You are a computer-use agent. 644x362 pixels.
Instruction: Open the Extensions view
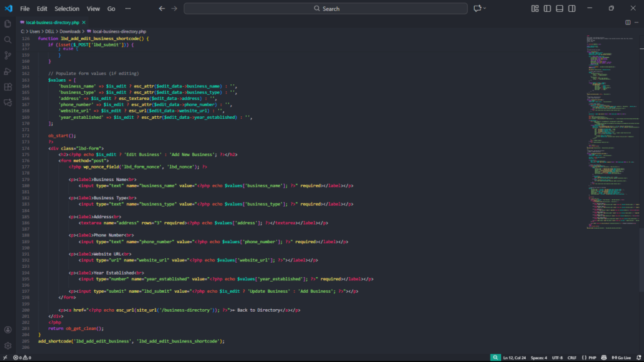8,87
